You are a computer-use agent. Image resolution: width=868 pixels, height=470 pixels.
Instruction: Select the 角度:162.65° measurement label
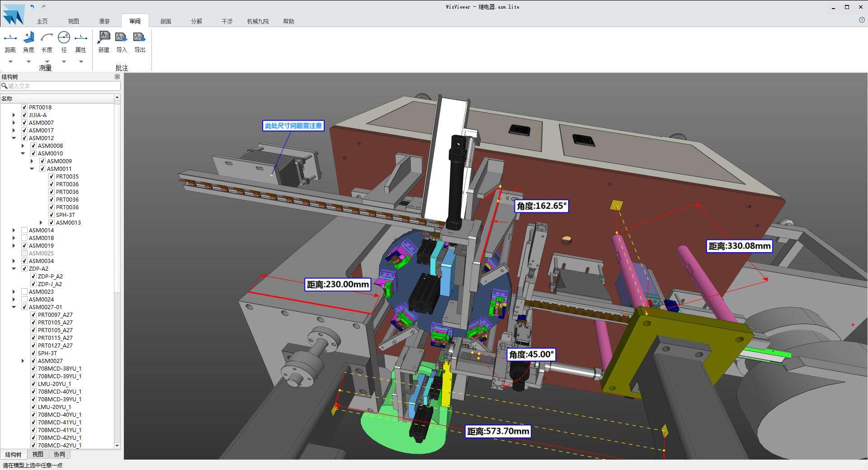[x=542, y=206]
